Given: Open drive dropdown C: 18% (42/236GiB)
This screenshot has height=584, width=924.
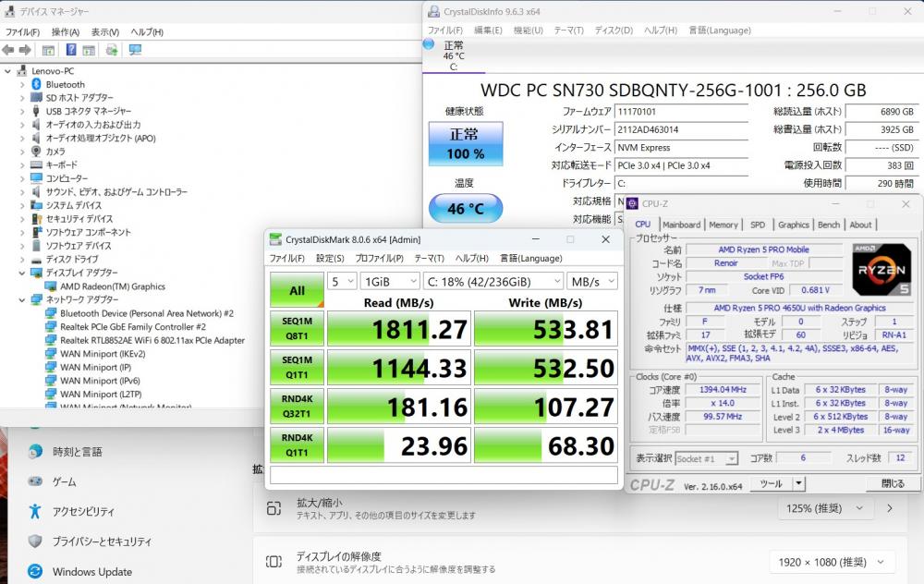Looking at the screenshot, I should pos(493,282).
